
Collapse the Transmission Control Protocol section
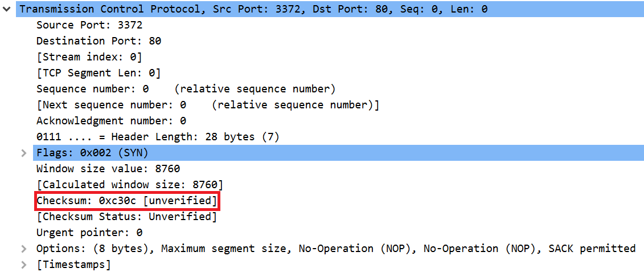[x=7, y=9]
